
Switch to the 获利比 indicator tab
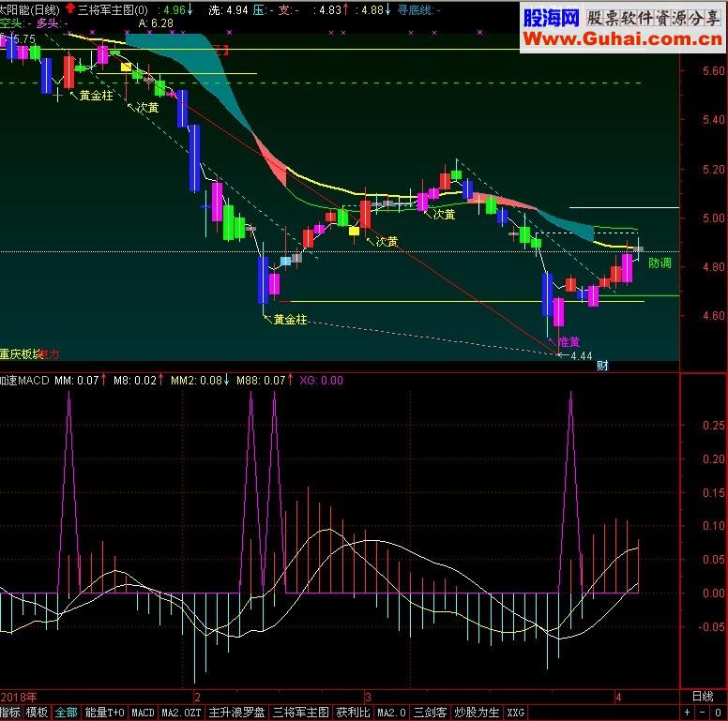pyautogui.click(x=354, y=713)
